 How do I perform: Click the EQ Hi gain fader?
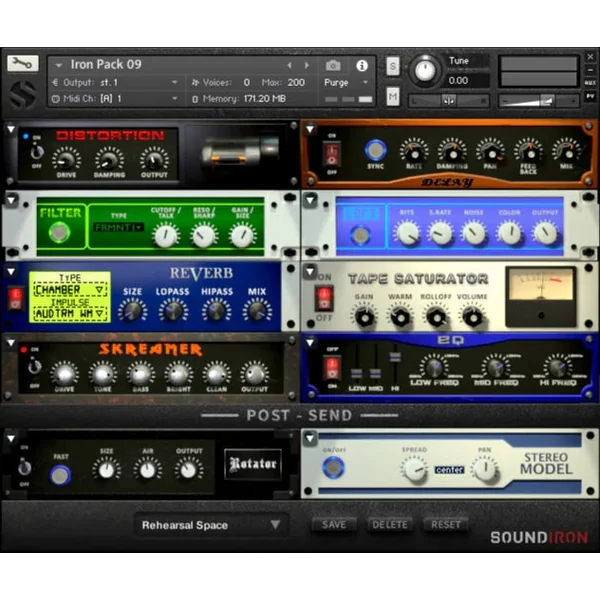click(x=395, y=357)
